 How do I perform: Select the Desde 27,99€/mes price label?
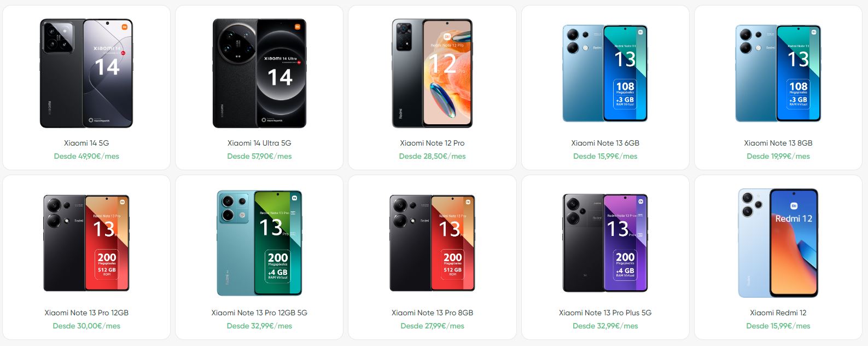pyautogui.click(x=432, y=326)
